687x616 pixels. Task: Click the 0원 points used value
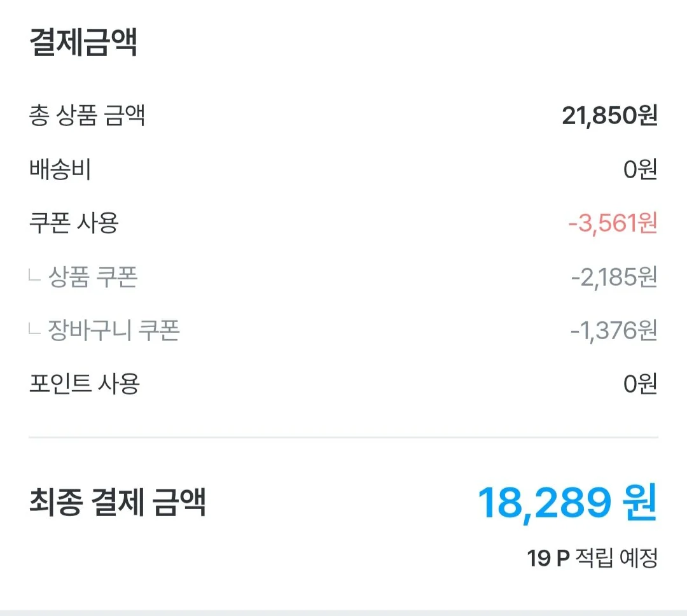[640, 384]
